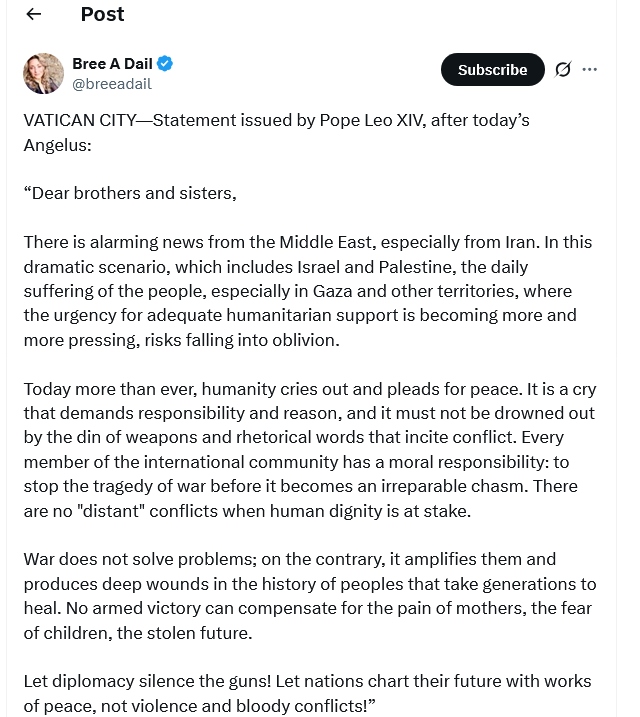This screenshot has height=717, width=640.
Task: Open Bree A Dail's display name link
Action: pos(109,64)
